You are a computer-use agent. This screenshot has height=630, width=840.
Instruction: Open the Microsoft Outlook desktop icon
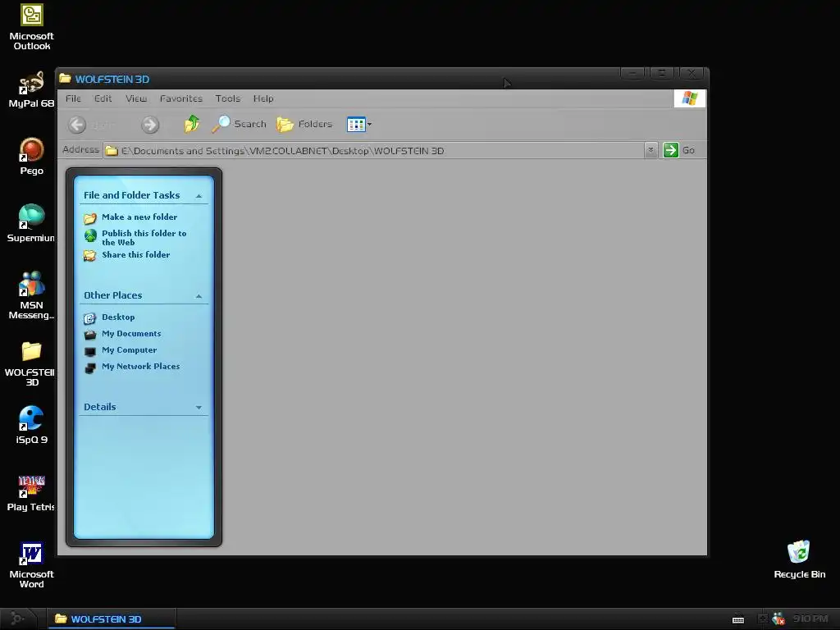click(x=32, y=27)
